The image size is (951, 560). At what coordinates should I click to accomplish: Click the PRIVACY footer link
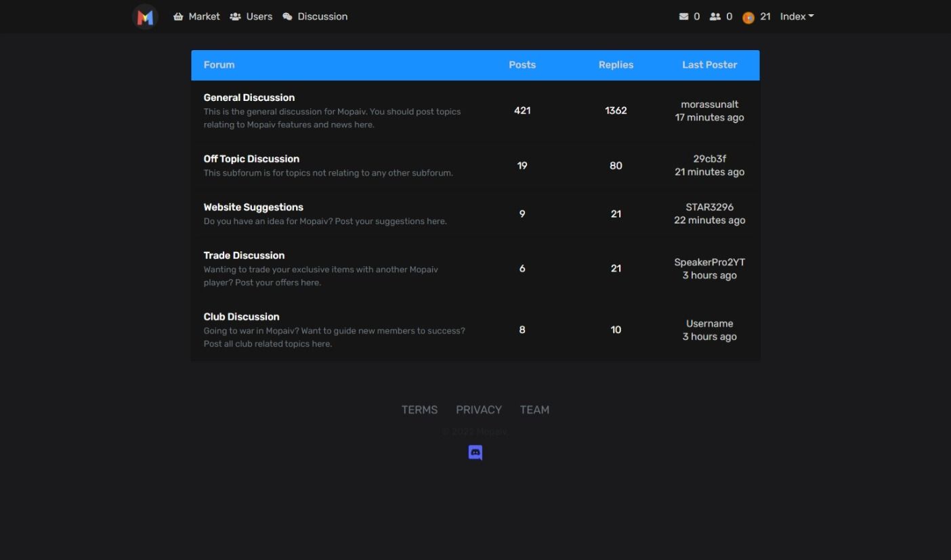(x=479, y=410)
